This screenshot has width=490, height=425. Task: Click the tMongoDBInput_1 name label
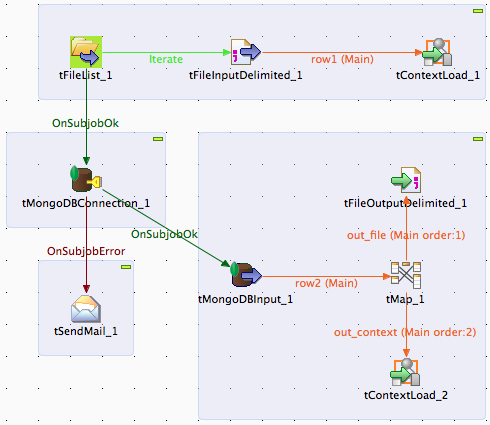coord(246,299)
